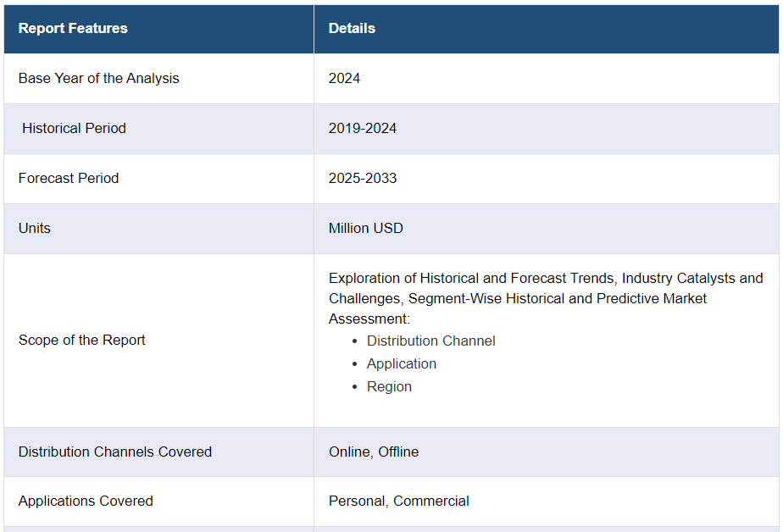Viewport: 783px width, 532px height.
Task: Click the word Offline in the table
Action: [398, 452]
